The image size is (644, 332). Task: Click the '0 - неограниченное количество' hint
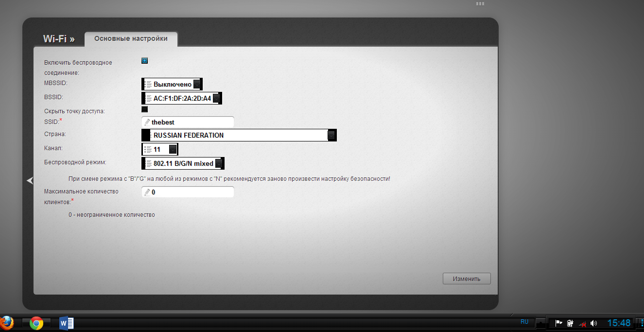pos(112,214)
